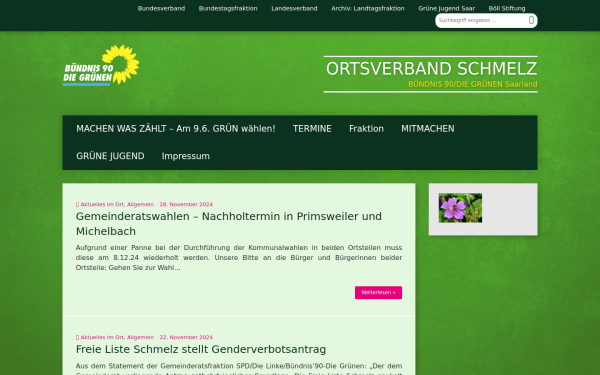The image size is (600, 375).
Task: Click category icon before second post's 'Aktuelles im Ort'
Action: (77, 338)
